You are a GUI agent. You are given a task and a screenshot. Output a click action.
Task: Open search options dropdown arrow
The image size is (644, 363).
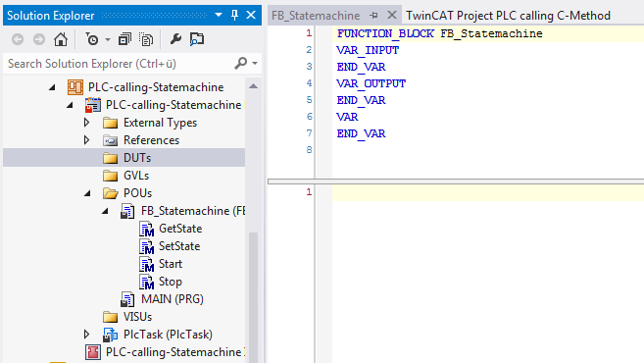click(255, 64)
